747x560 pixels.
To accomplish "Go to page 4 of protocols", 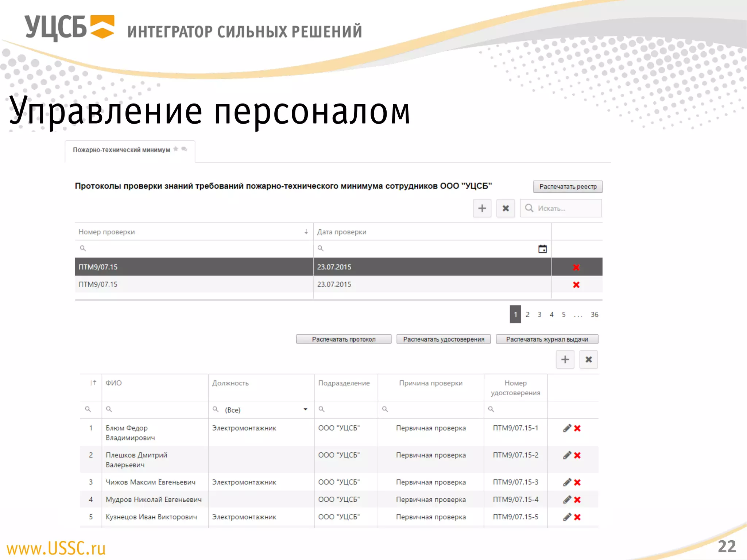I will pos(551,314).
